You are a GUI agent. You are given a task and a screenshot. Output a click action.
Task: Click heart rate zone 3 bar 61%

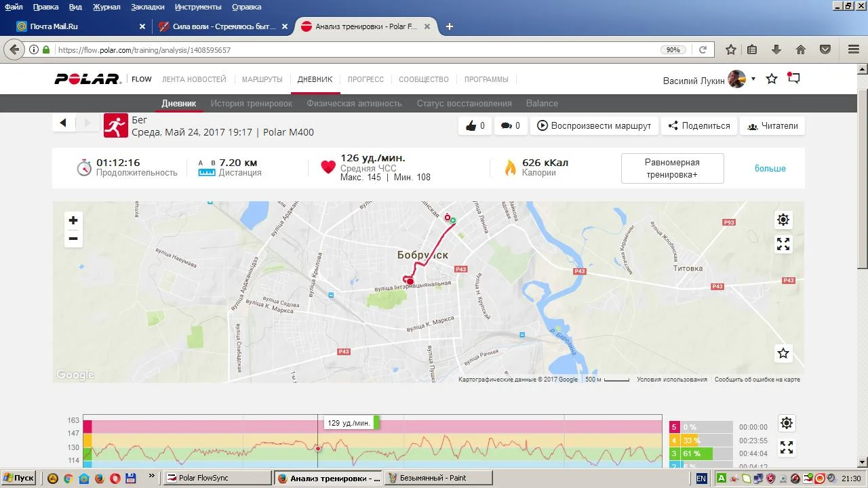point(701,453)
